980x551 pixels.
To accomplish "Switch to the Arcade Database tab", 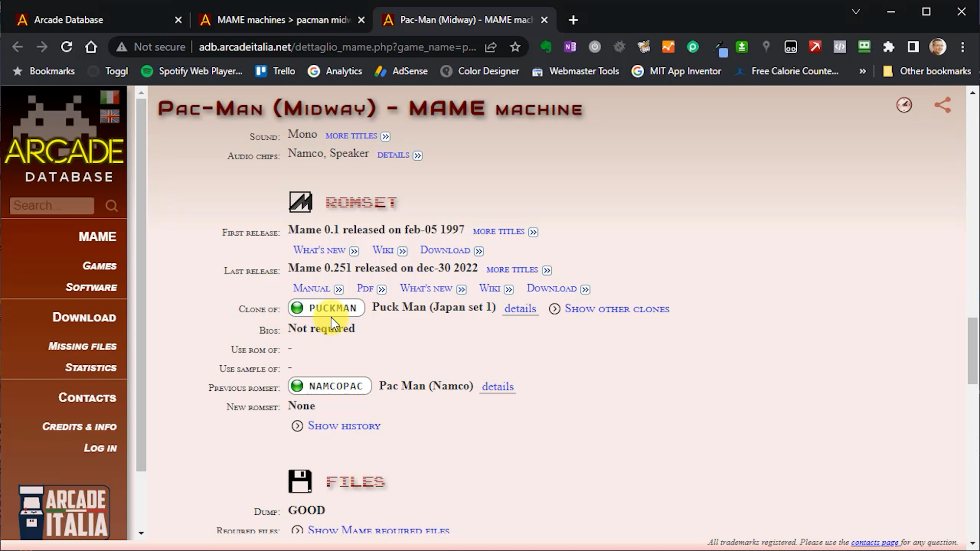I will (69, 20).
